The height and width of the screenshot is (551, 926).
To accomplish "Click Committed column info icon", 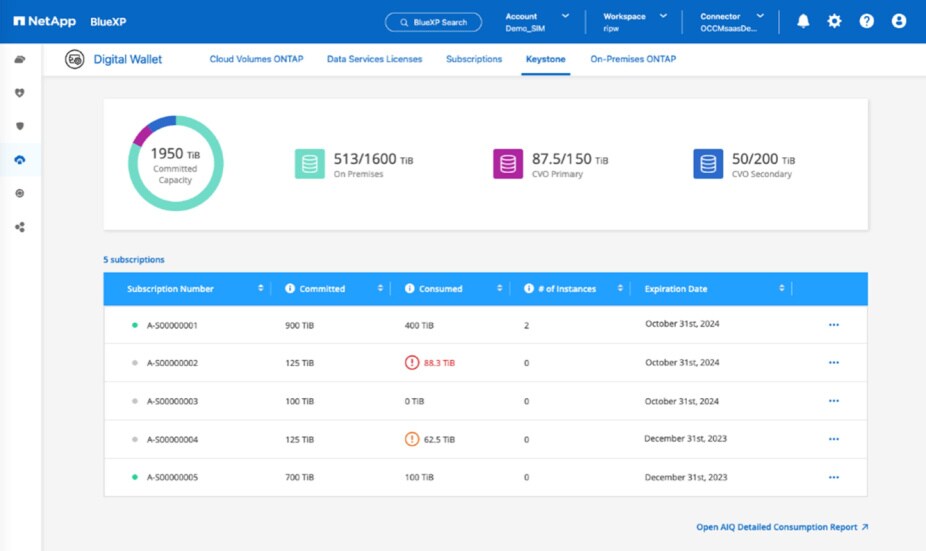I will [x=290, y=289].
